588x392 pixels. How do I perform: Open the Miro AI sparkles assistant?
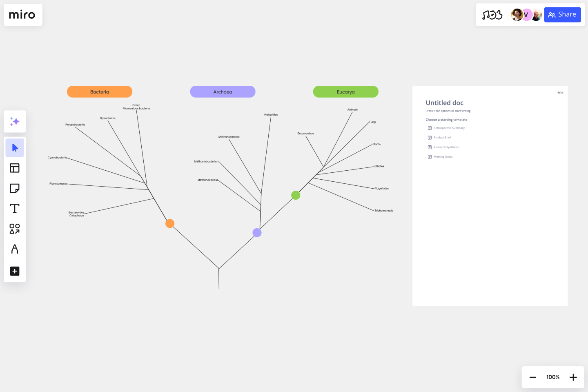tap(15, 121)
